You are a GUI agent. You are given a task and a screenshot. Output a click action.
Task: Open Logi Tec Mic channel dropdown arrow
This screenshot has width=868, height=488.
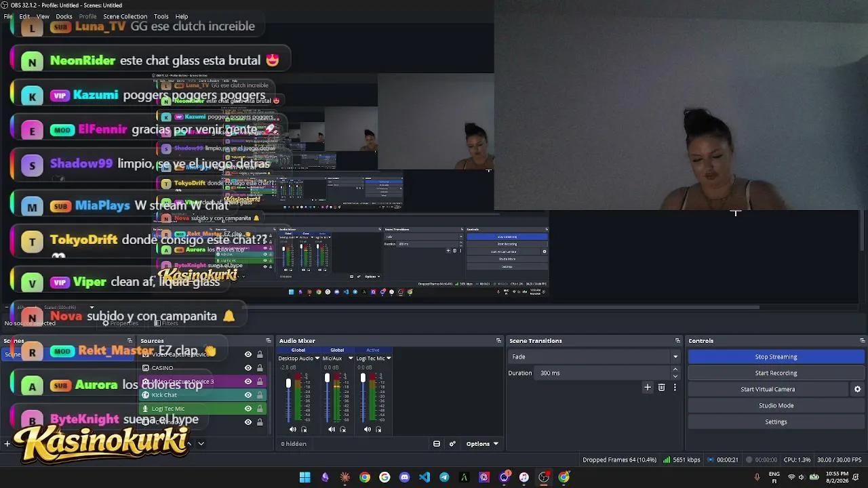(x=389, y=359)
